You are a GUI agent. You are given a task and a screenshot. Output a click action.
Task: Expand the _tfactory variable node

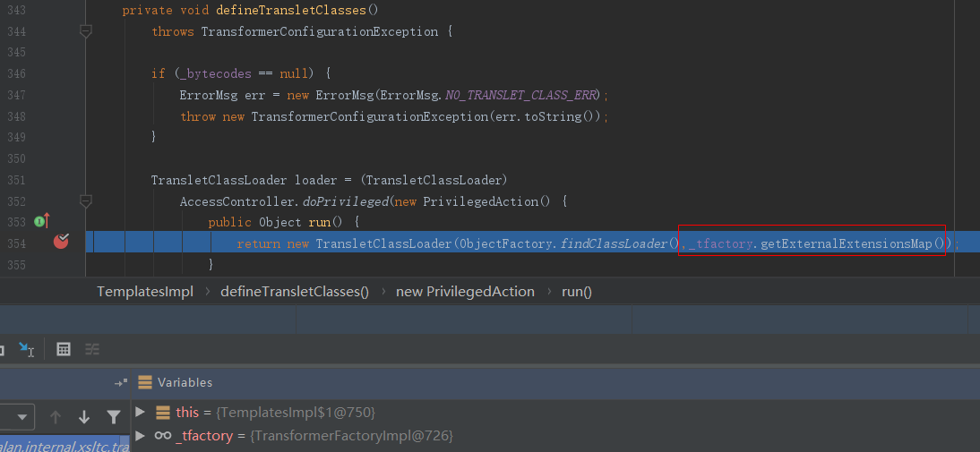(x=140, y=436)
